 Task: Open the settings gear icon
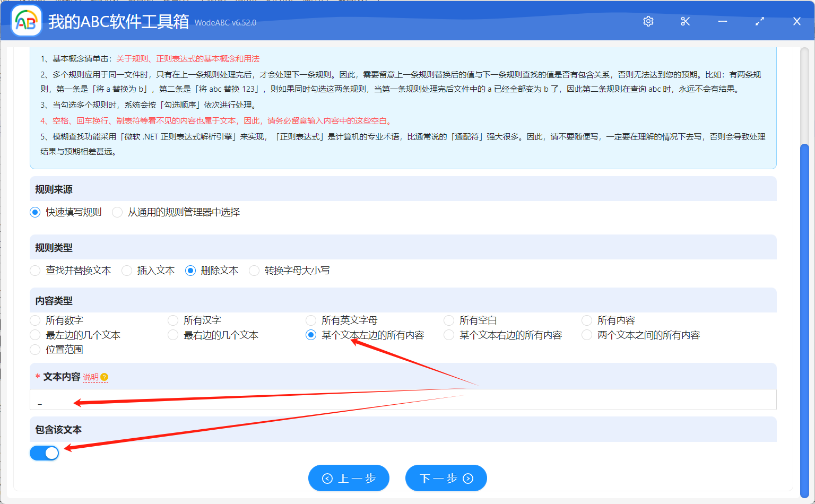point(648,21)
